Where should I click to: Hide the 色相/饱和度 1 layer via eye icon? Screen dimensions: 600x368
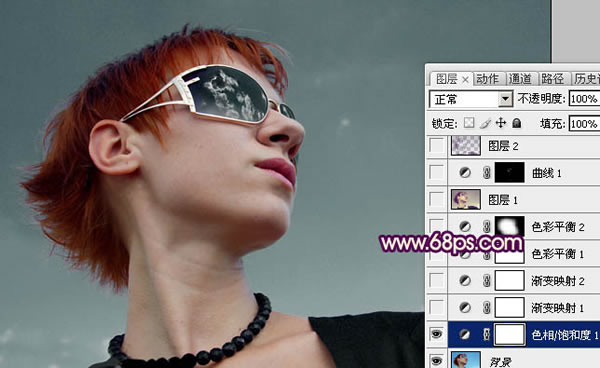(x=436, y=334)
